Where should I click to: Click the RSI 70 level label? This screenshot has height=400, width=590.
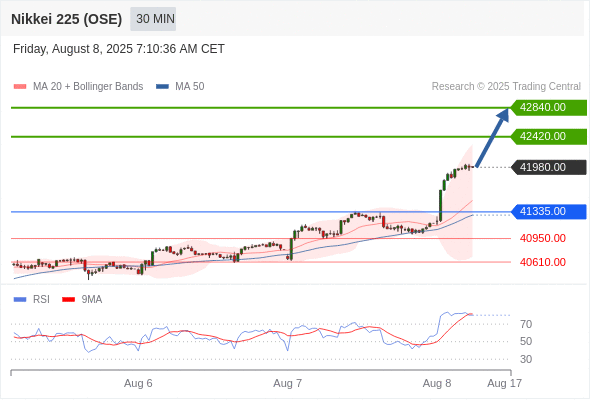(x=526, y=324)
